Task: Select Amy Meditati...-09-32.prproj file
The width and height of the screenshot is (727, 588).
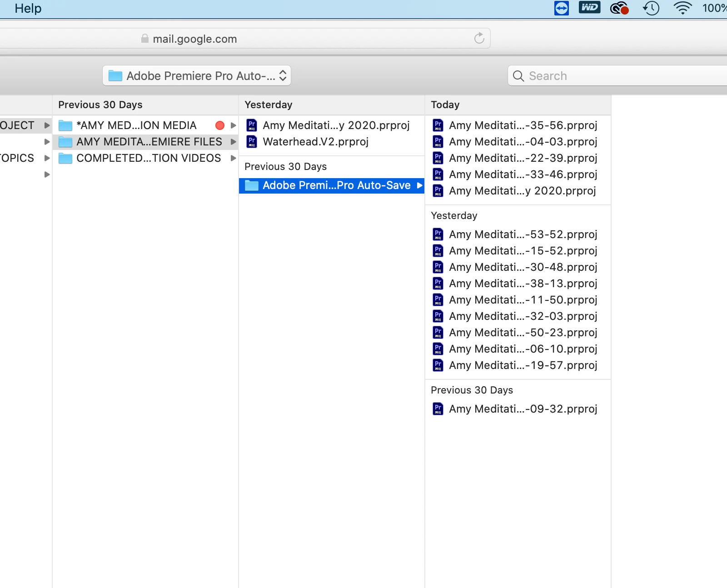Action: pos(518,409)
